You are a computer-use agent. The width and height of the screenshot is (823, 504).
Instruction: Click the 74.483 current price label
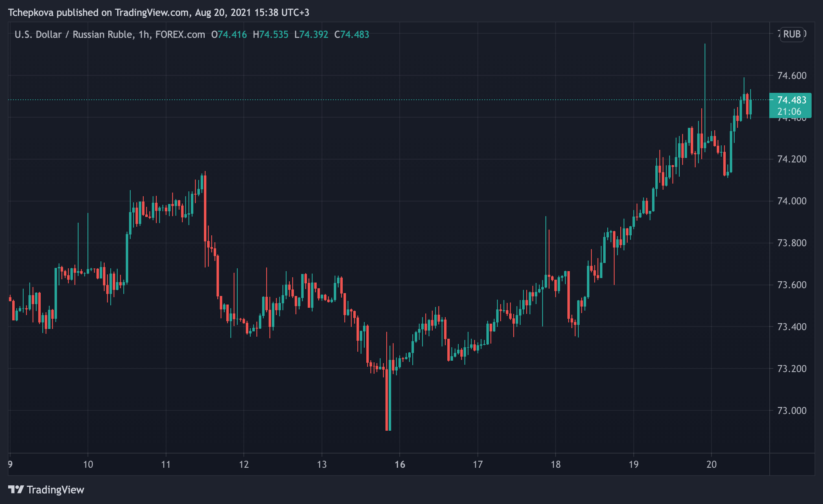point(791,100)
